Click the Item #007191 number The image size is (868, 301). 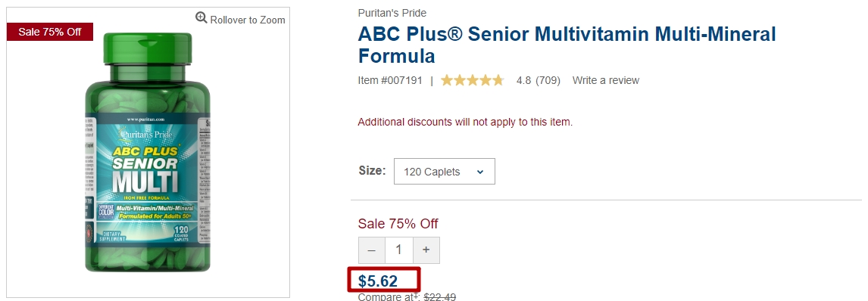coord(390,81)
